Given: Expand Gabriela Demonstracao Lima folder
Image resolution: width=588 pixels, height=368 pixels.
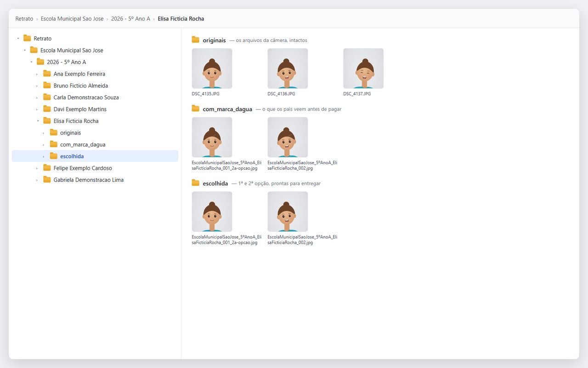Looking at the screenshot, I should point(37,180).
